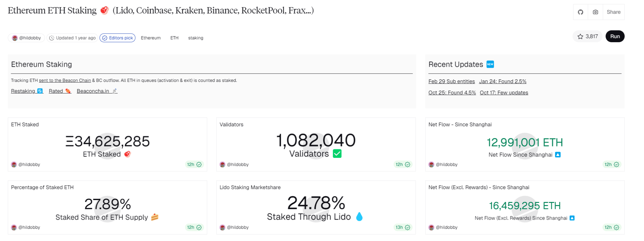This screenshot has height=241, width=644.
Task: Click the NEW badge beside Recent Updates
Action: pyautogui.click(x=490, y=64)
